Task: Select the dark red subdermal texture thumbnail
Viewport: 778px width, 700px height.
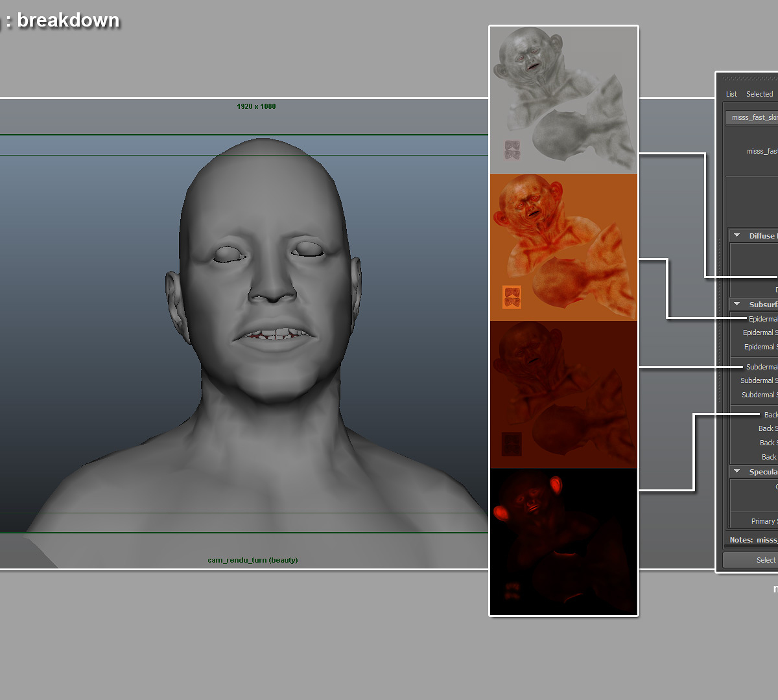Action: point(563,394)
